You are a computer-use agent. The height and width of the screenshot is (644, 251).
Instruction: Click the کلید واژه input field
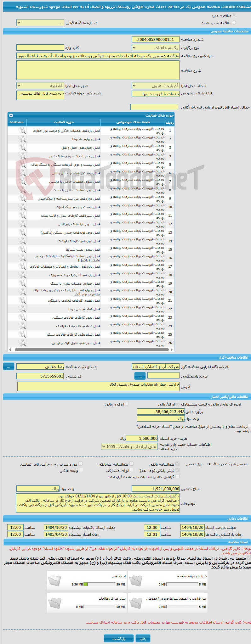point(40,48)
